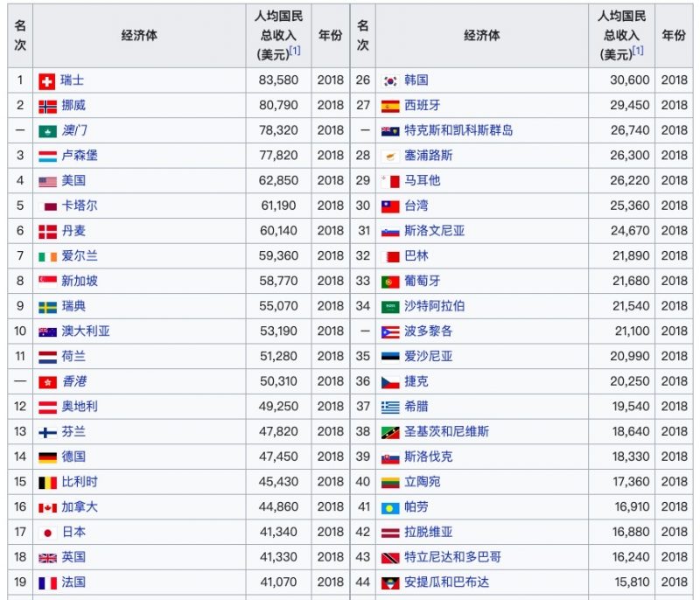
Task: Open footnote [1] in left table header
Action: click(295, 51)
